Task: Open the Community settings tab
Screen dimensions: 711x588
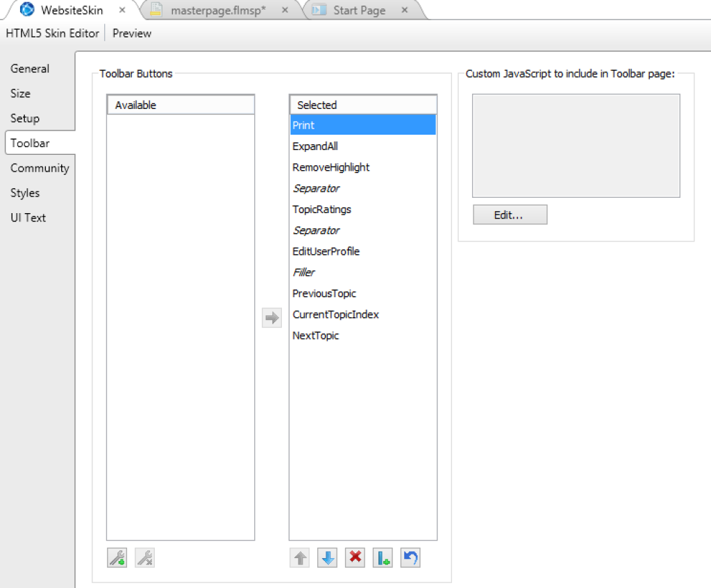Action: click(x=40, y=168)
